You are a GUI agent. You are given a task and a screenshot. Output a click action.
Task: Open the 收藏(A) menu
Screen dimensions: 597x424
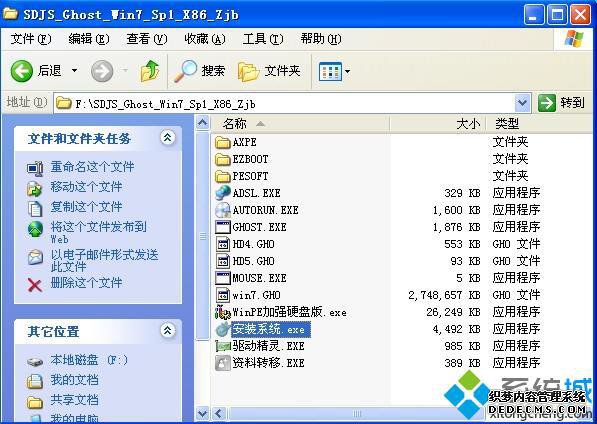(205, 39)
